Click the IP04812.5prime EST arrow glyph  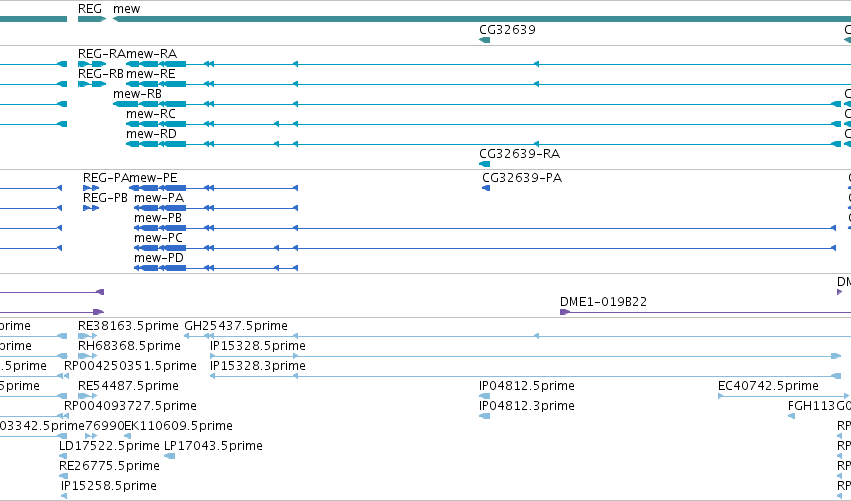coord(485,396)
